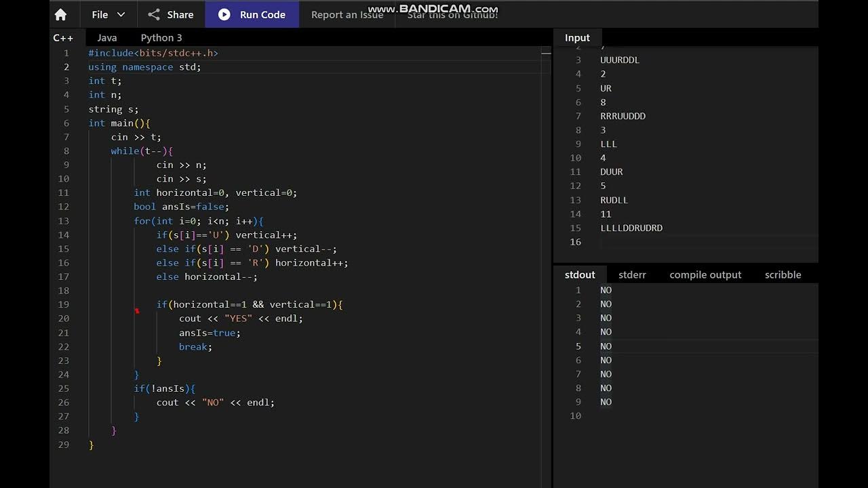Image resolution: width=868 pixels, height=488 pixels.
Task: Go to the home icon
Action: [x=60, y=14]
